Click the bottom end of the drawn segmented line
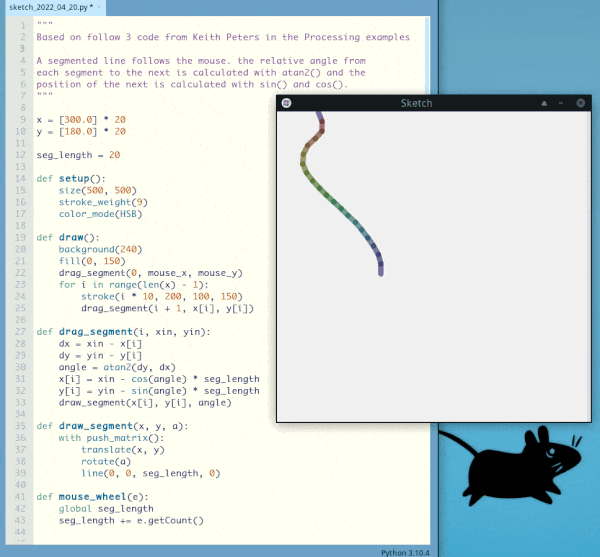The image size is (600, 557). coord(380,270)
